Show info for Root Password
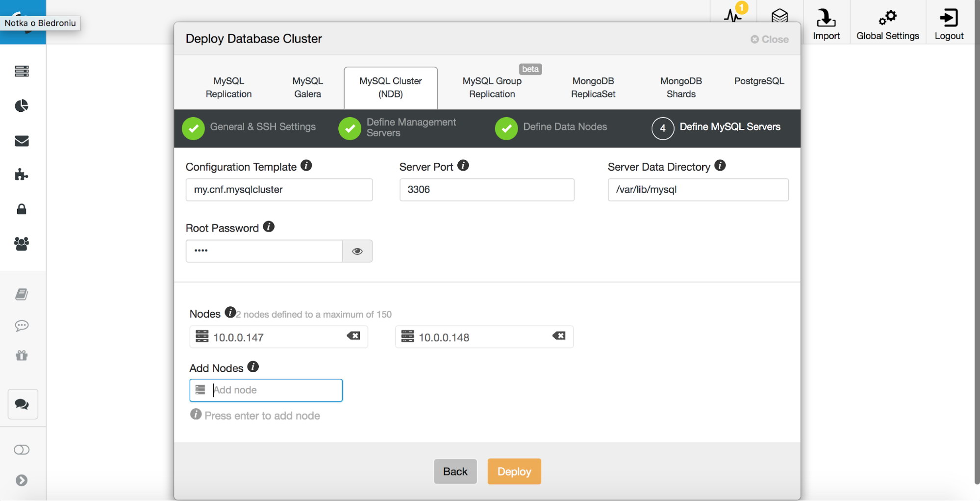Screen dimensions: 980x501 click(269, 226)
